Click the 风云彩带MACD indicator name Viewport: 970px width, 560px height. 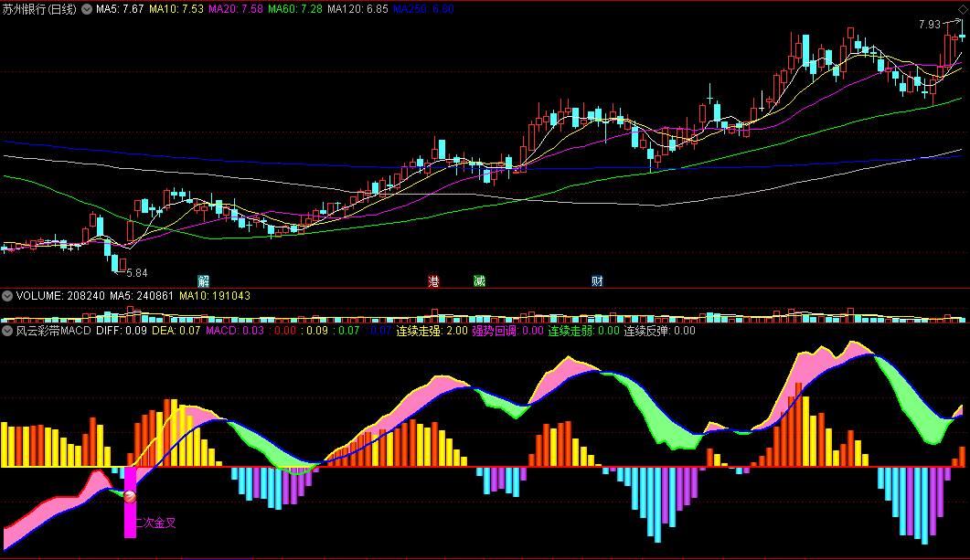tap(53, 331)
